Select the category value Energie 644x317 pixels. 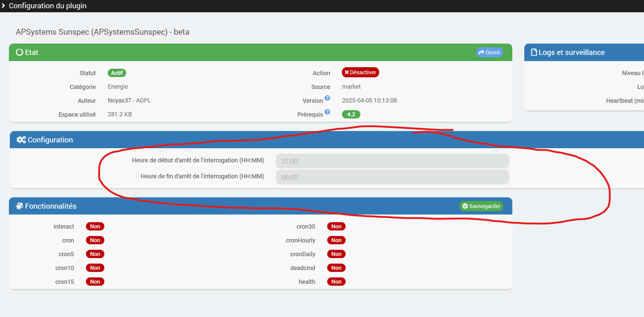click(118, 87)
